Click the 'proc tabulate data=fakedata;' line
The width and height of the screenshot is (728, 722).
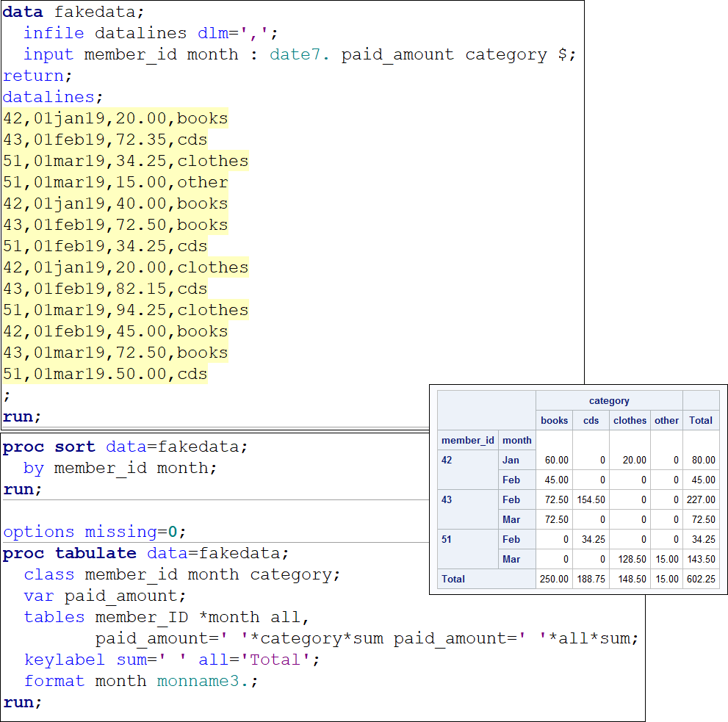(x=145, y=554)
